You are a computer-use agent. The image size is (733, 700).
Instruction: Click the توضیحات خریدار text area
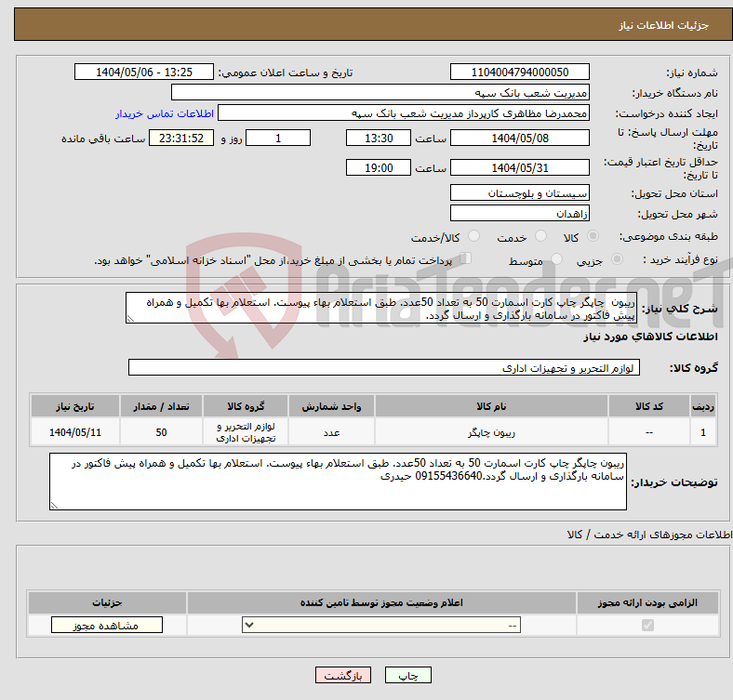[x=338, y=482]
